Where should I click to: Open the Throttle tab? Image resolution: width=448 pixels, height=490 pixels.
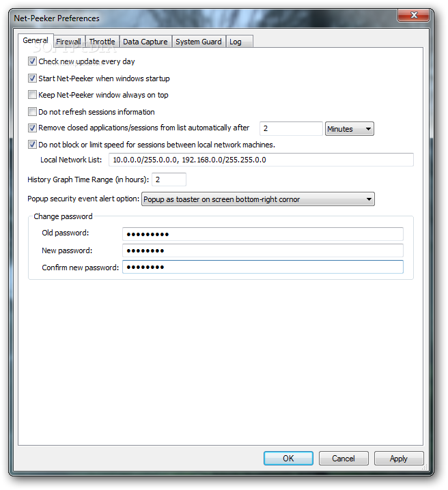102,42
